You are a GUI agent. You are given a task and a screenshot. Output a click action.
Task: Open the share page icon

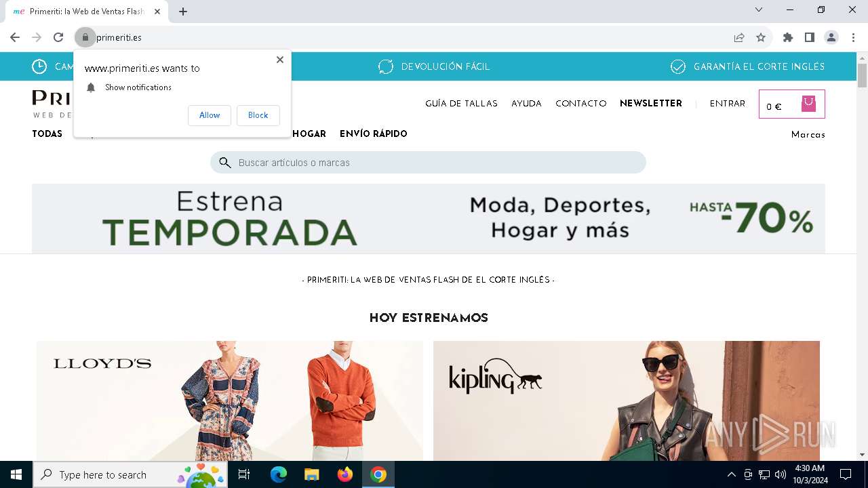coord(739,37)
